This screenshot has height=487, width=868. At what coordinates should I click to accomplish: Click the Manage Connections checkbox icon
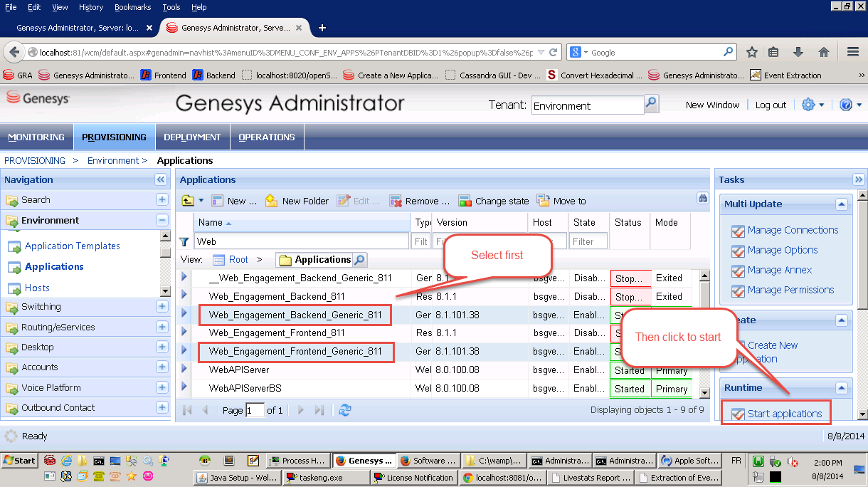tap(738, 231)
